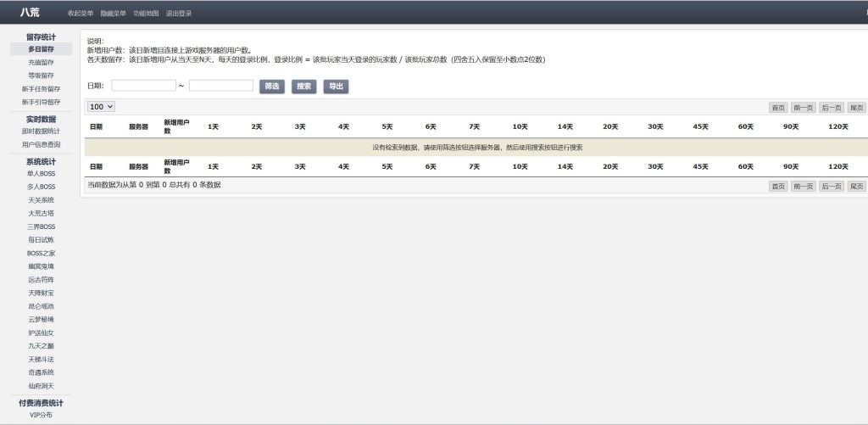Click the start date input field
This screenshot has height=425, width=868.
tap(143, 86)
